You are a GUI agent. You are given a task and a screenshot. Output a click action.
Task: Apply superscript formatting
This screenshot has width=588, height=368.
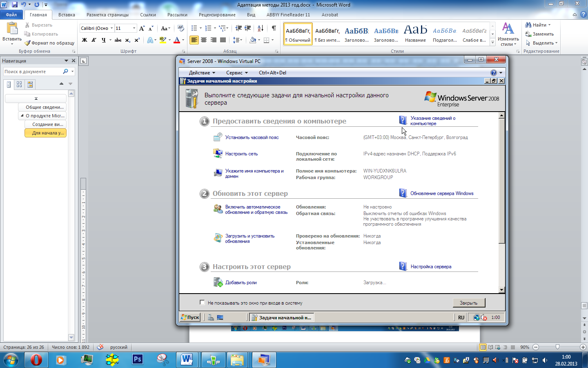coord(137,40)
